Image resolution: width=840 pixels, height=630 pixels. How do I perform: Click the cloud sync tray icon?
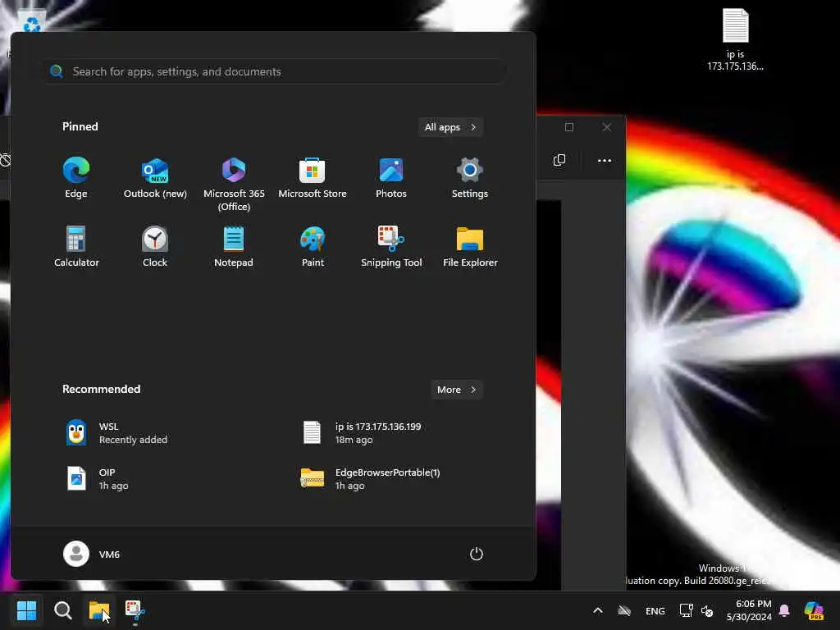tap(624, 610)
